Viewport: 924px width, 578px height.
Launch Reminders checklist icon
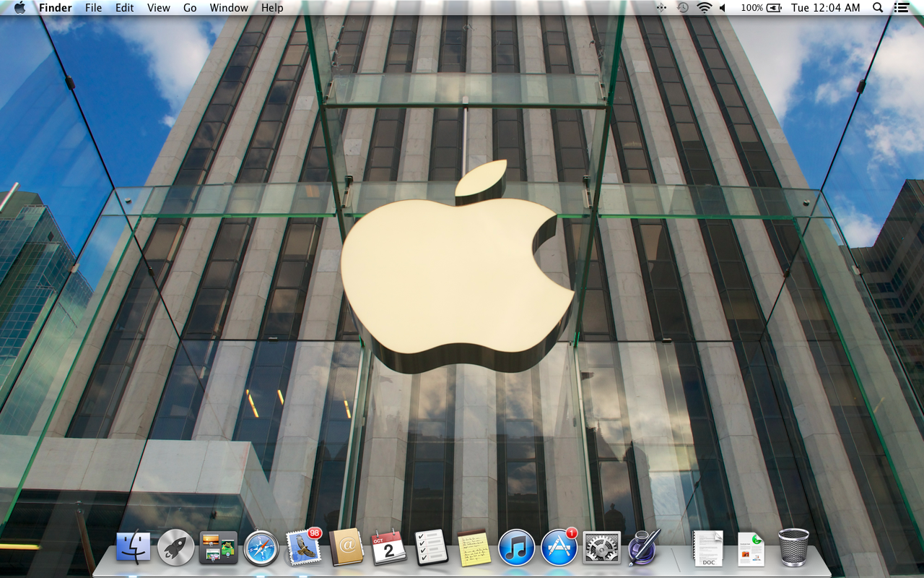(x=432, y=548)
